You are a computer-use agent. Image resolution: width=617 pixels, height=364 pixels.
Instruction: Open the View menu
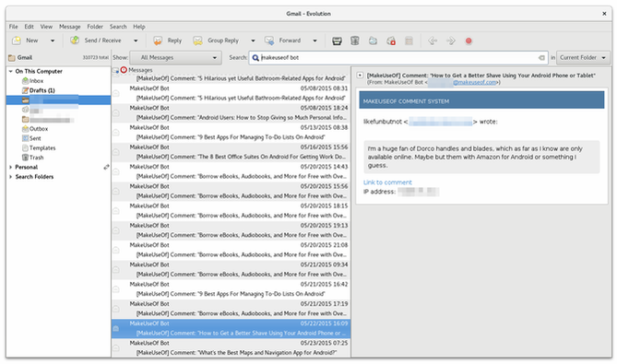pyautogui.click(x=46, y=27)
